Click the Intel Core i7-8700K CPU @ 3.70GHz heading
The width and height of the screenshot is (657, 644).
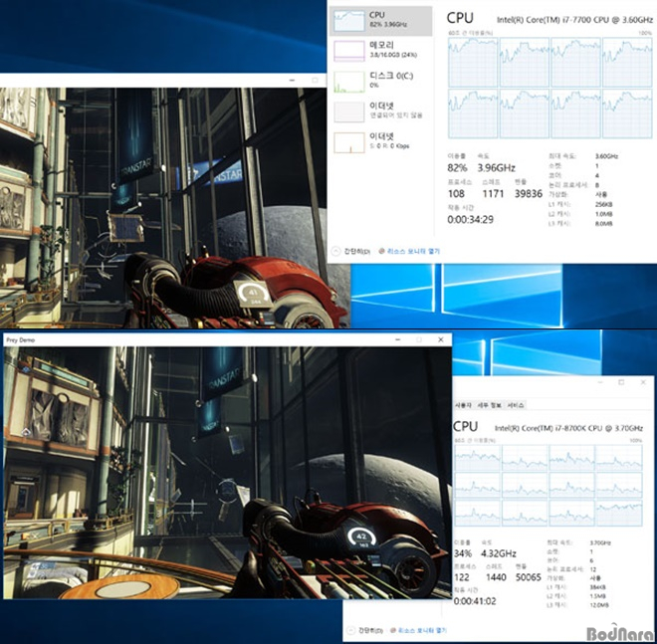[568, 428]
